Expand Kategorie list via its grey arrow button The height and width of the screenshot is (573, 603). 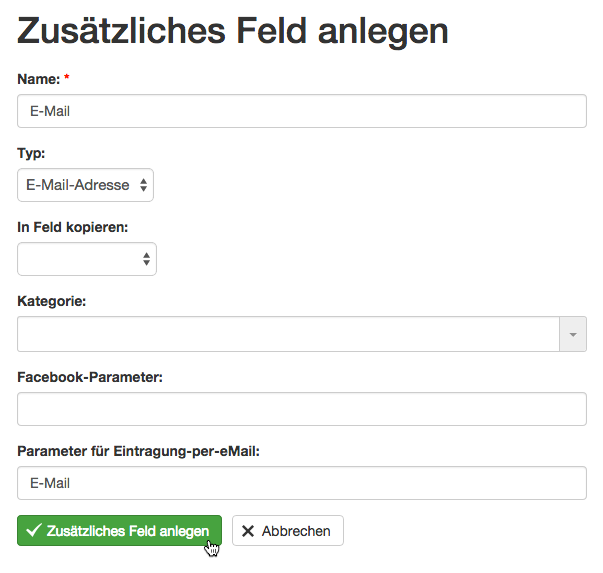[573, 334]
